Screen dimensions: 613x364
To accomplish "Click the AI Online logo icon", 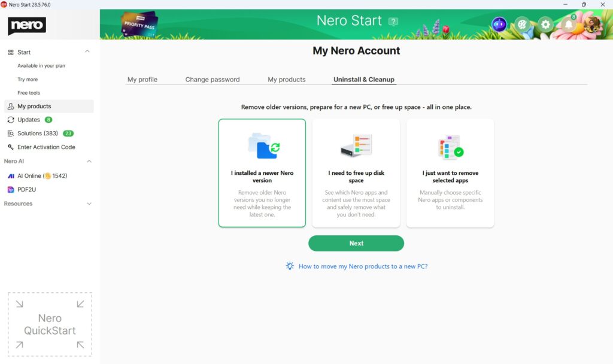I will [11, 176].
